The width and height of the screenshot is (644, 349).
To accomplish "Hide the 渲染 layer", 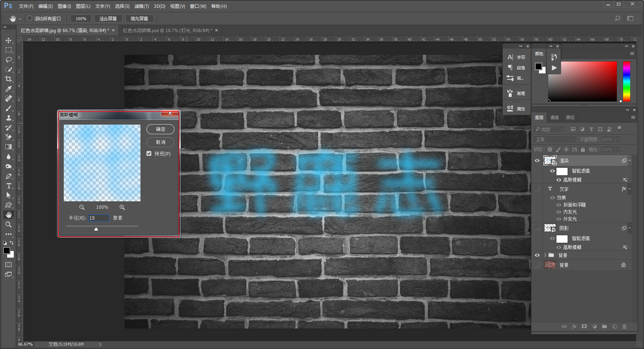I will point(537,161).
